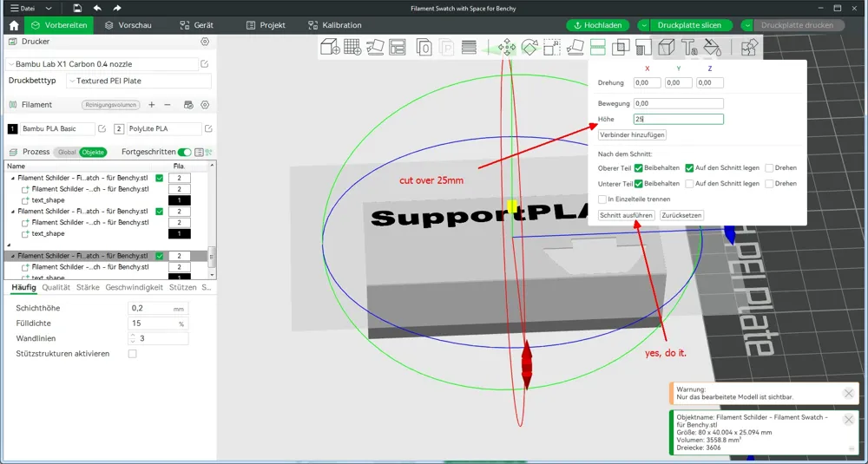The image size is (868, 464).
Task: Open the Textured PEI Plate bed type dropdown
Action: (x=138, y=81)
